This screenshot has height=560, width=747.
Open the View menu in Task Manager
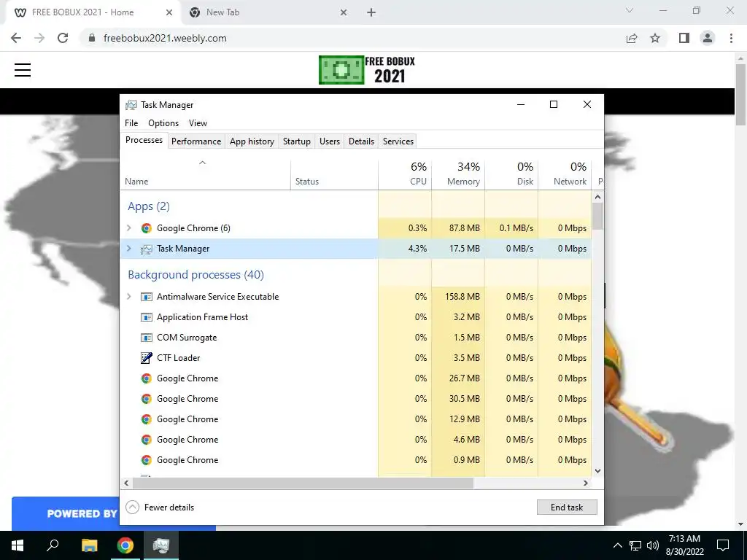(198, 122)
